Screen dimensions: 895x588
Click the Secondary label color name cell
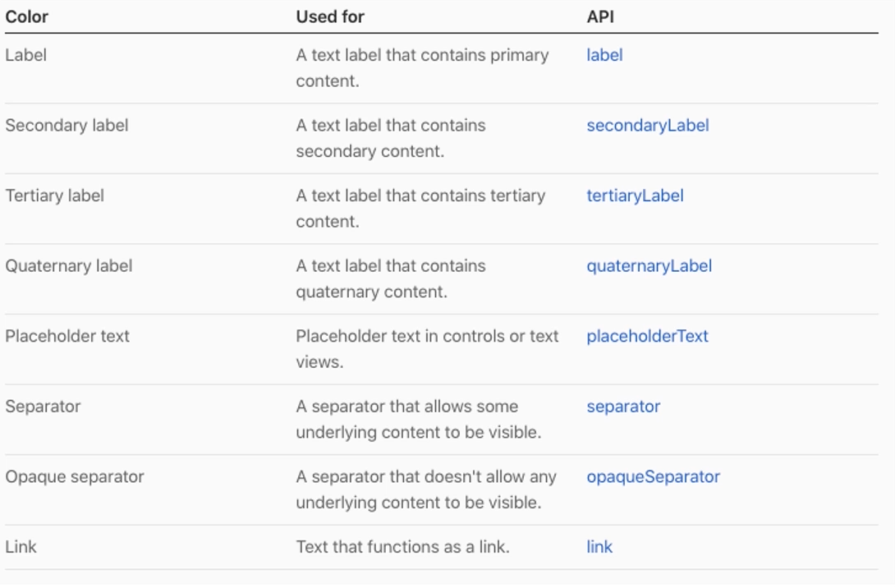click(x=67, y=126)
